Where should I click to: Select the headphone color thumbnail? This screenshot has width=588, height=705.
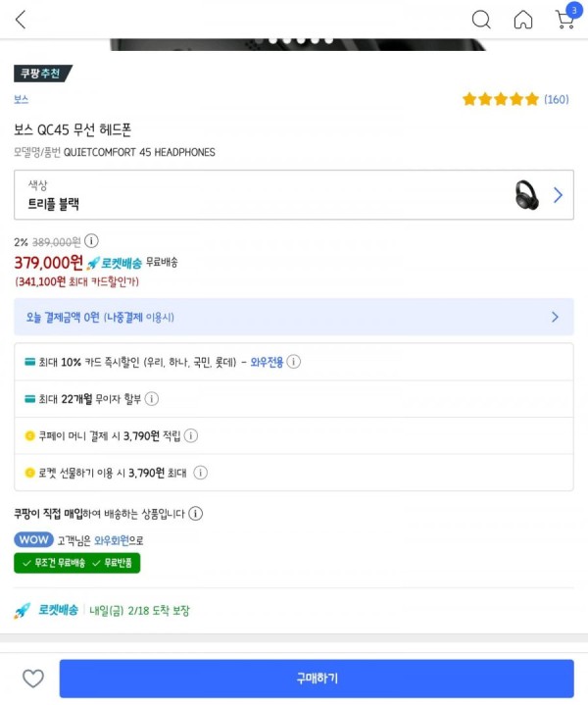click(x=526, y=195)
